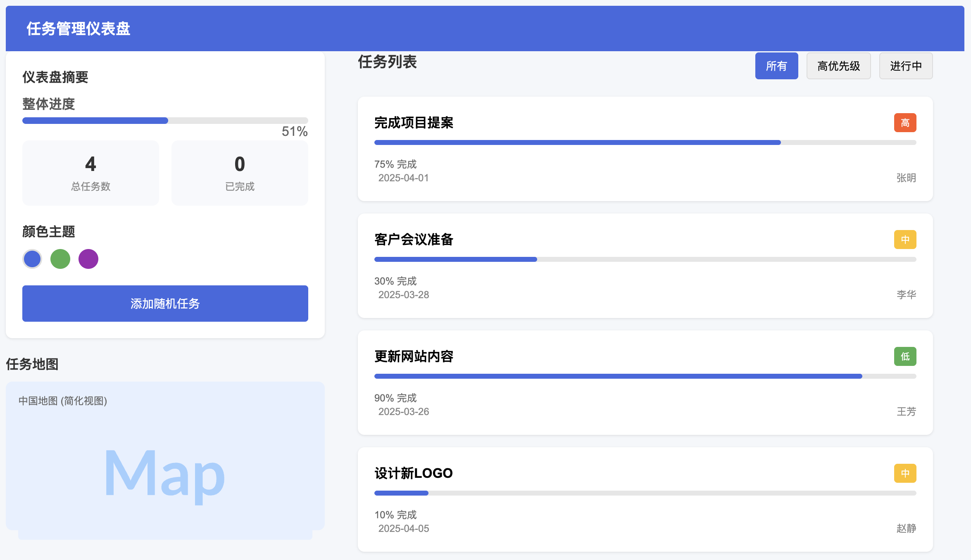Click the 总任务数 statistic card
The height and width of the screenshot is (560, 971).
tap(90, 173)
